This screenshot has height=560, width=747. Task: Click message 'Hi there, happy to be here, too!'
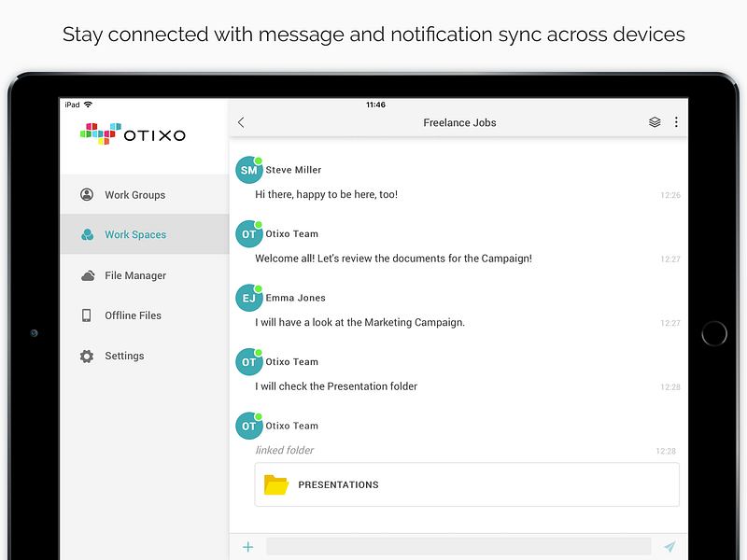pos(326,194)
